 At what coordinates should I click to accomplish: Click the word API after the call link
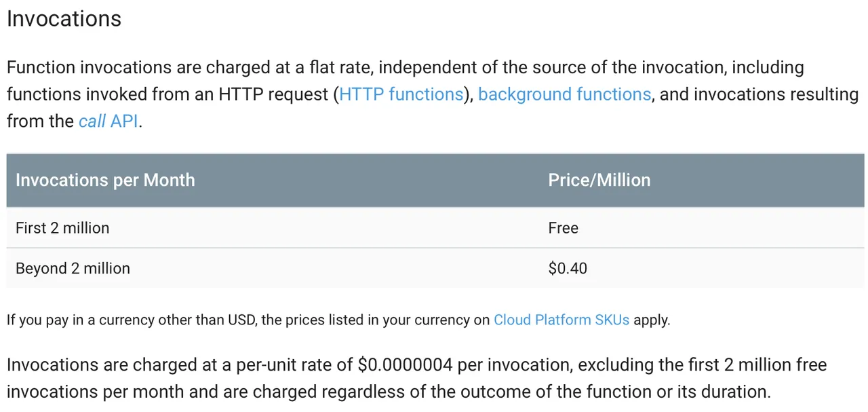tap(124, 121)
